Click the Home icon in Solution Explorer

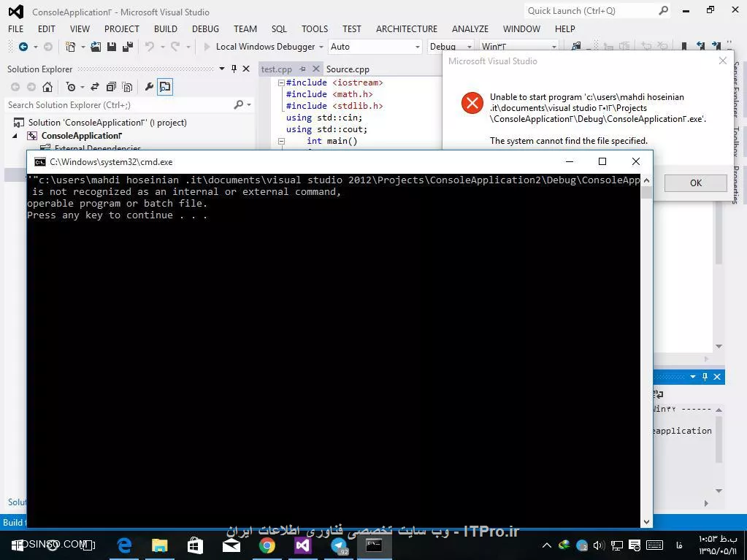pos(47,87)
